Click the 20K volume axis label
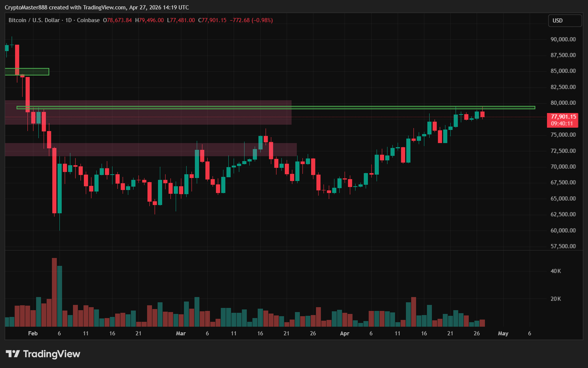 click(x=556, y=299)
